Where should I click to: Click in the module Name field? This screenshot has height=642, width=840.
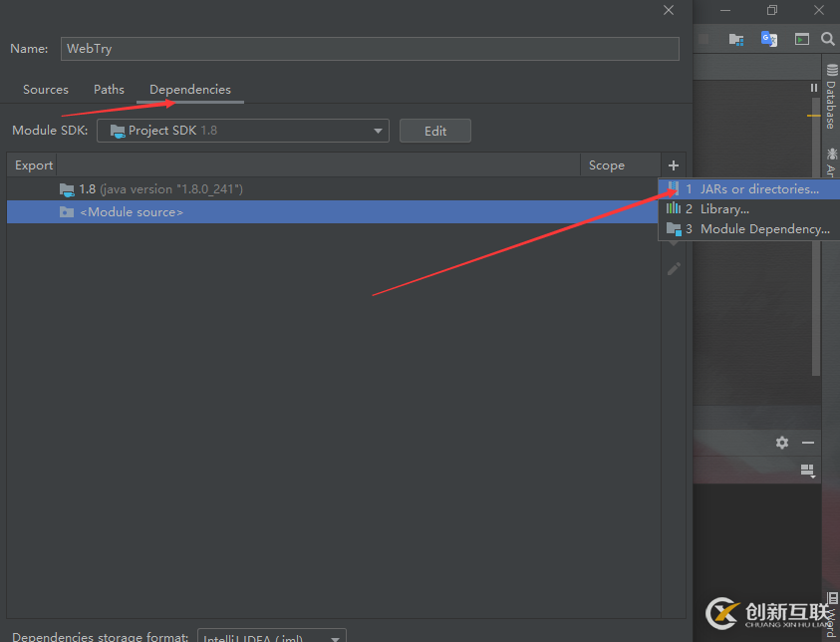[x=370, y=49]
